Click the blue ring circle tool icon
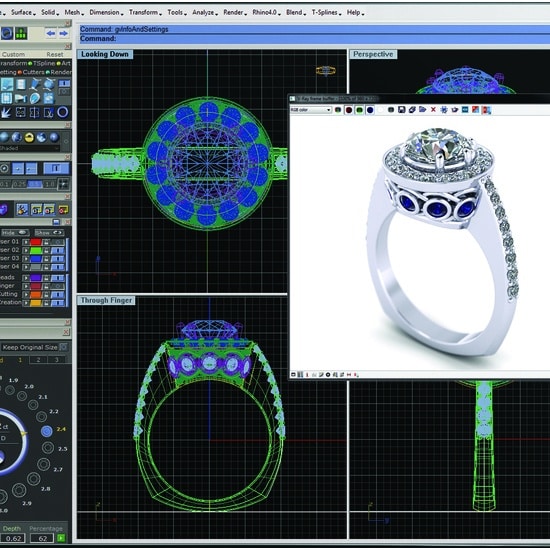The height and width of the screenshot is (550, 550). tap(63, 112)
